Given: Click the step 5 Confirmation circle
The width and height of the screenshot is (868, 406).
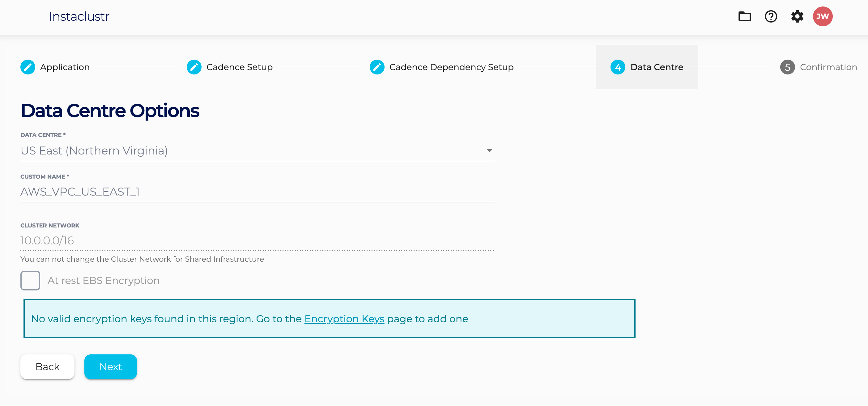Looking at the screenshot, I should [x=787, y=67].
